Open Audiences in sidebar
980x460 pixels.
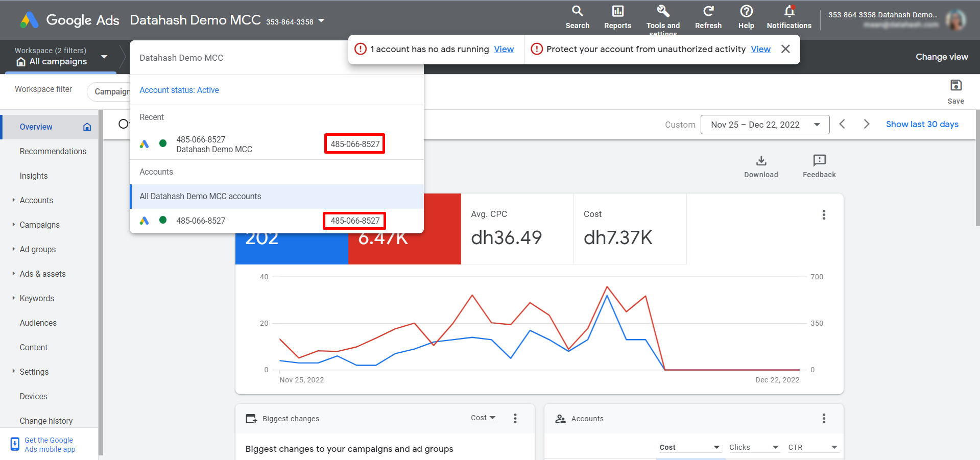click(38, 323)
